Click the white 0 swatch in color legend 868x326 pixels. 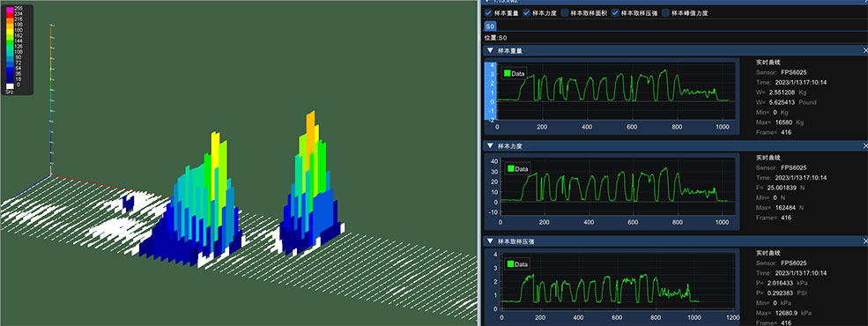coord(10,85)
